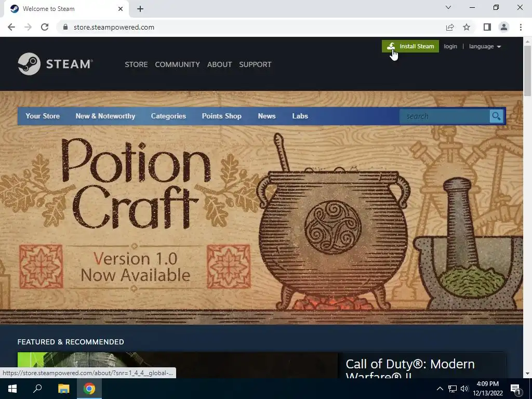The image size is (532, 399).
Task: Click the FEATURED & RECOMMENDED heading
Action: 71,342
